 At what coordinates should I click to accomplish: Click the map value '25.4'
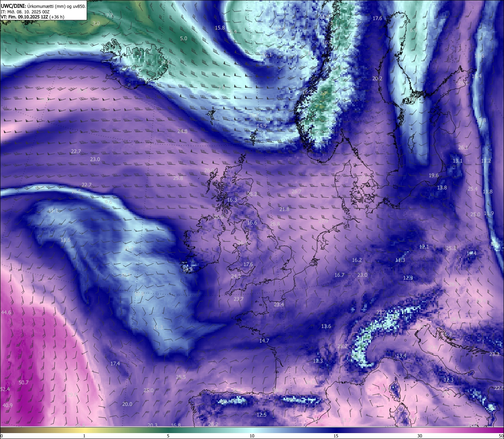click(472, 189)
